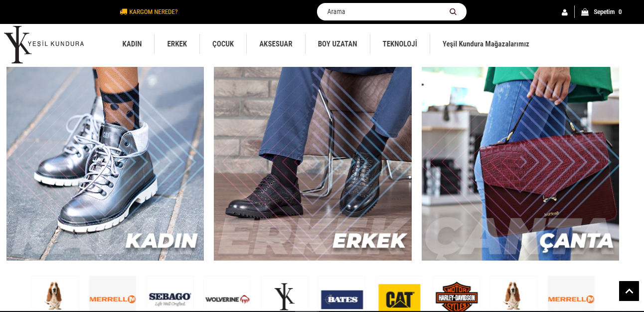Select the Harley-Davidson brand logo
The height and width of the screenshot is (312, 644).
coord(457,298)
